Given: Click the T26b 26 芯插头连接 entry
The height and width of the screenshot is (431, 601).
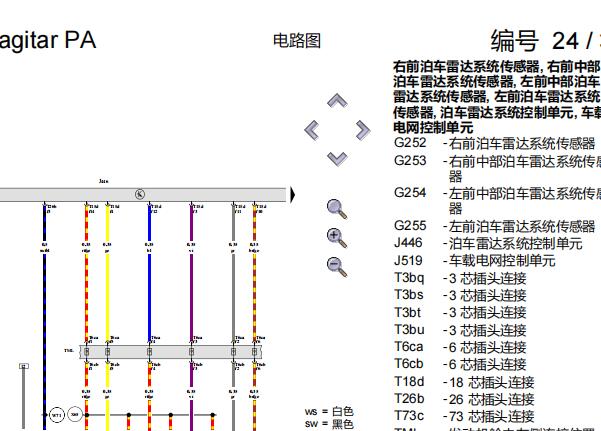Looking at the screenshot, I should [464, 399].
